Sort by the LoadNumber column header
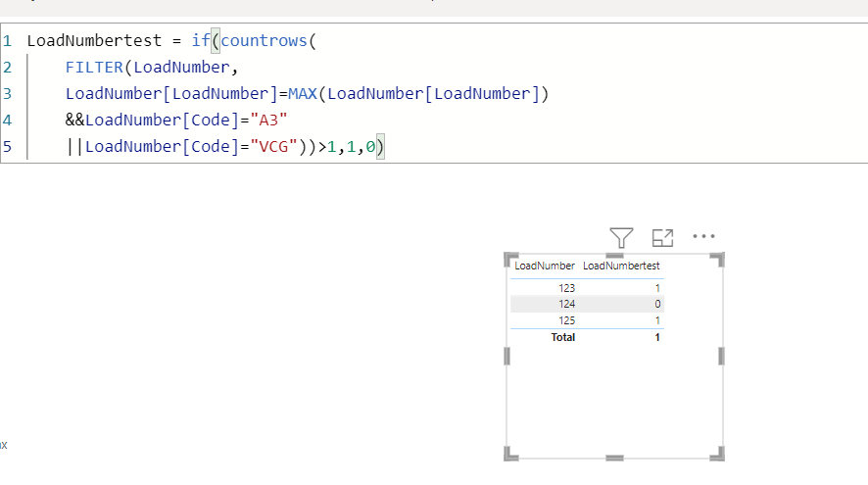The width and height of the screenshot is (868, 485). pos(545,266)
